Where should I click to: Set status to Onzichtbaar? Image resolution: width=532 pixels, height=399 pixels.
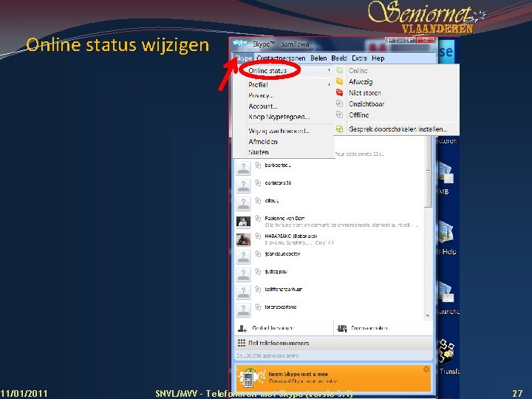coord(366,104)
